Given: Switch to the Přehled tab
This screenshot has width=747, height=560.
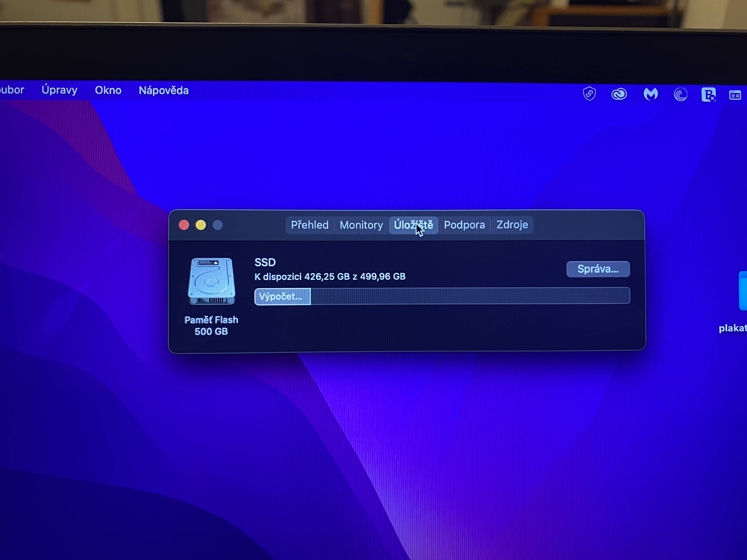Looking at the screenshot, I should coord(310,225).
